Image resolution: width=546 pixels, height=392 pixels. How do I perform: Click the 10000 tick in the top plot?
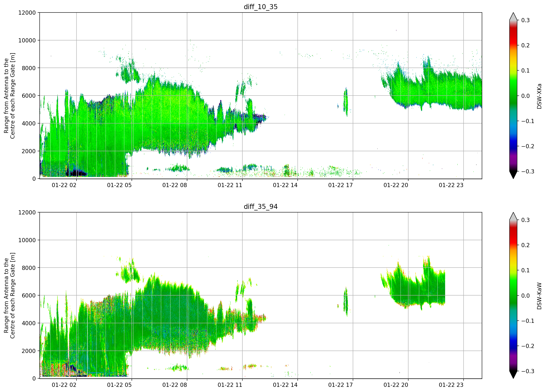(27, 40)
